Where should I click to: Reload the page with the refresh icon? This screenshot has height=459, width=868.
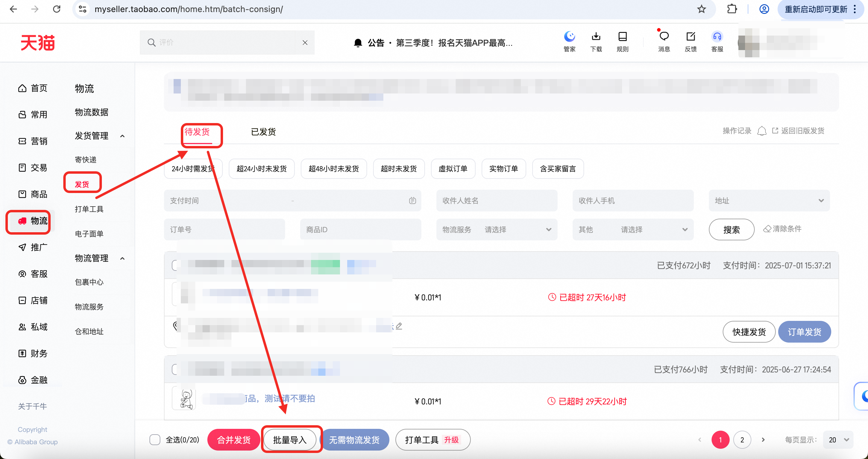click(57, 9)
